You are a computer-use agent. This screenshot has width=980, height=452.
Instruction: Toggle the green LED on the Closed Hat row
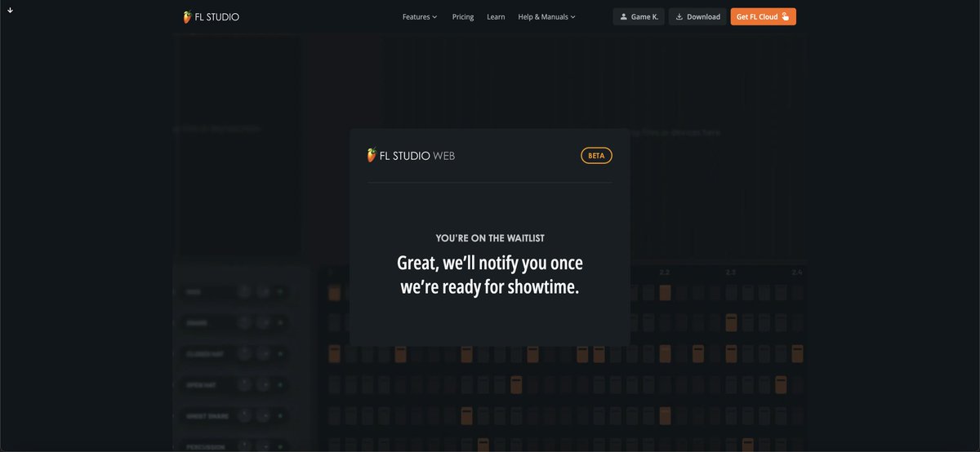tap(280, 354)
